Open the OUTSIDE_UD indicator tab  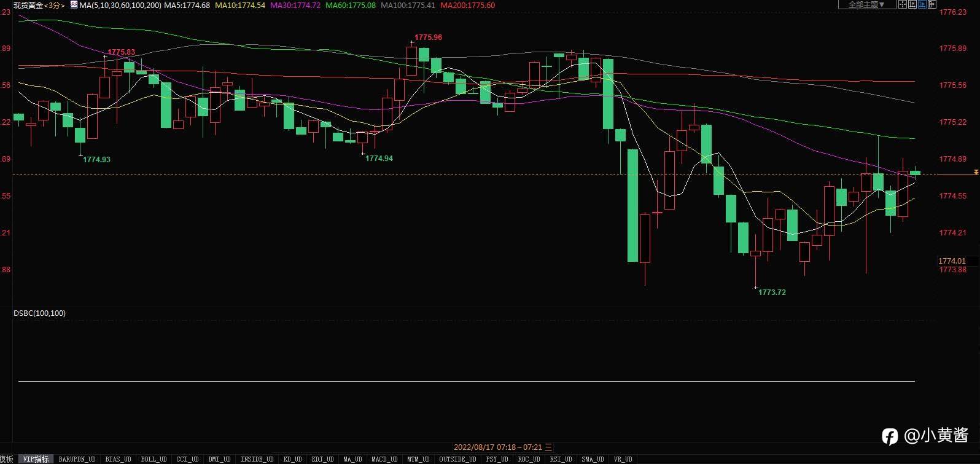[x=457, y=459]
